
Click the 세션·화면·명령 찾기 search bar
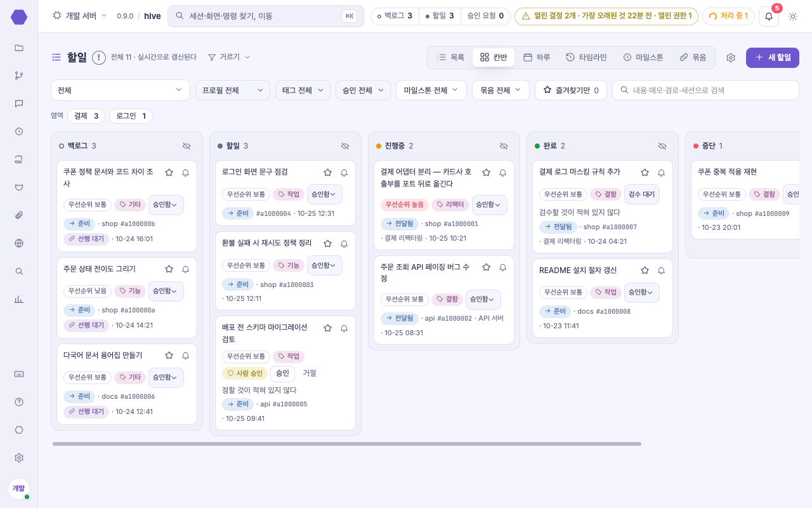266,16
